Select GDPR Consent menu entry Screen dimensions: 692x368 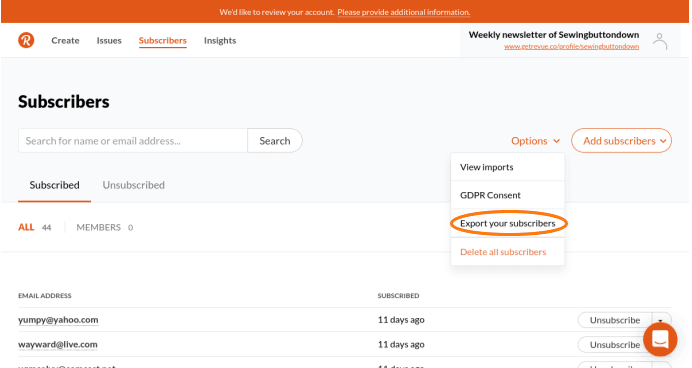(x=508, y=195)
